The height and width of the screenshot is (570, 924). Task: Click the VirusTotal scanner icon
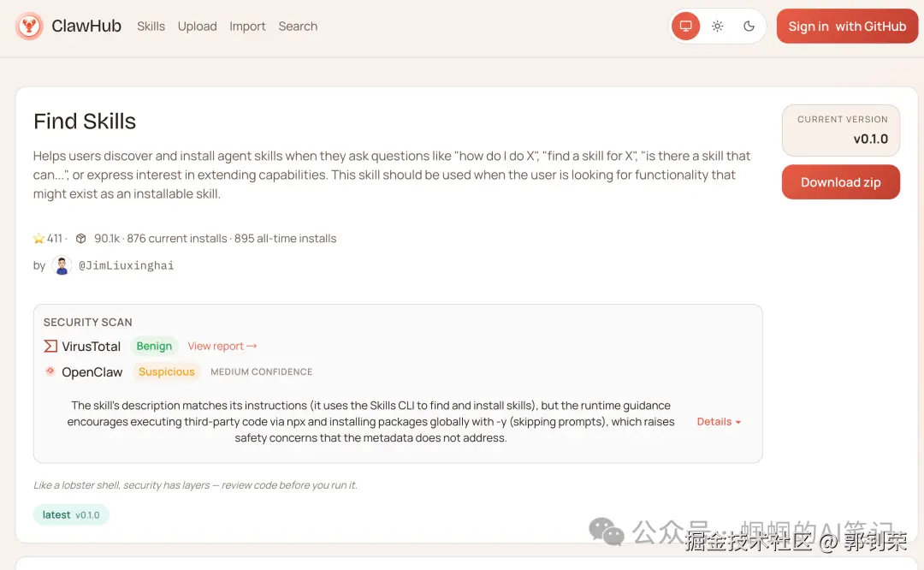click(50, 346)
